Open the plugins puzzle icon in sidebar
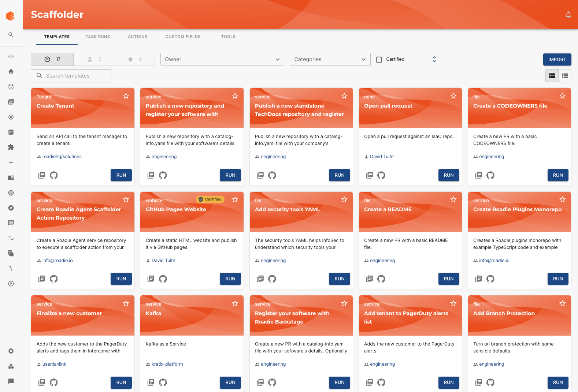Viewport: 578px width, 392px height. 11,147
